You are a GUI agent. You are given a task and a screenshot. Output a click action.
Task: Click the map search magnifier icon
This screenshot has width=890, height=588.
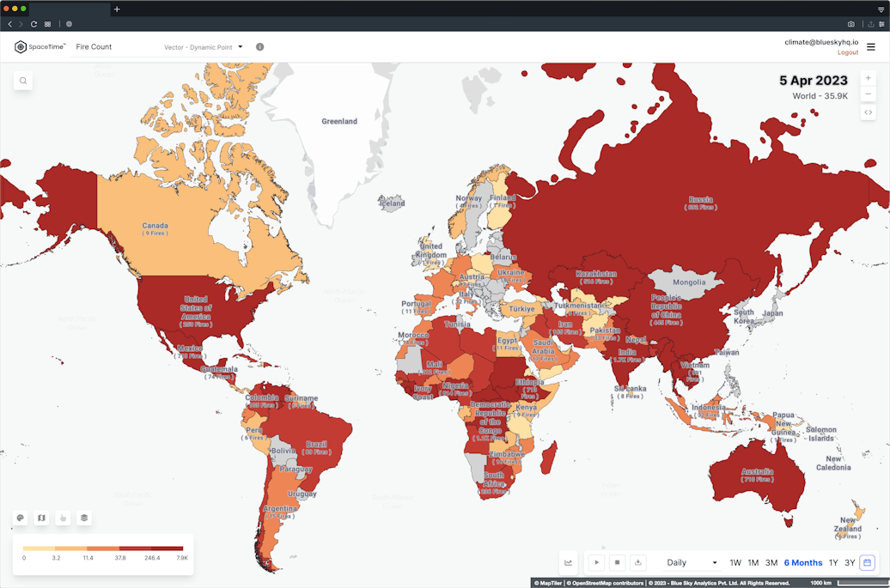coord(22,81)
